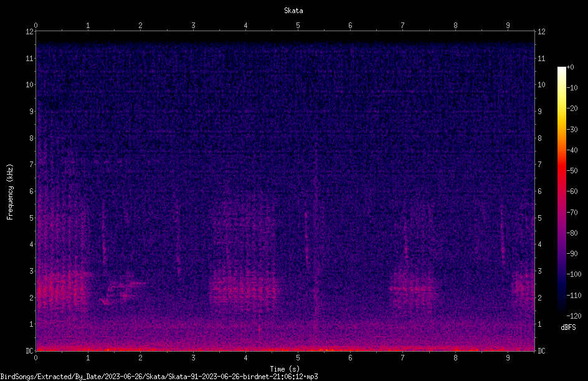The image size is (588, 381).
Task: Click the "-20" value on the color scale
Action: click(572, 109)
